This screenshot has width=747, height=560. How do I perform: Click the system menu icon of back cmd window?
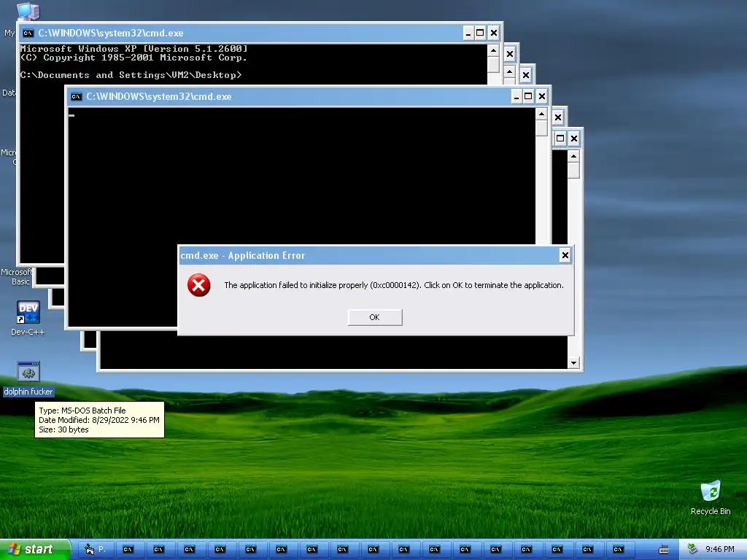(x=28, y=33)
